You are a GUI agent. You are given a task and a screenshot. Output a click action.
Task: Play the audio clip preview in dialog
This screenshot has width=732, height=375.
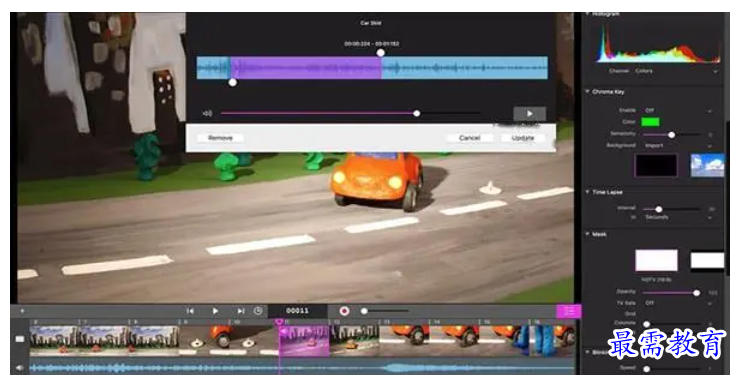click(529, 113)
